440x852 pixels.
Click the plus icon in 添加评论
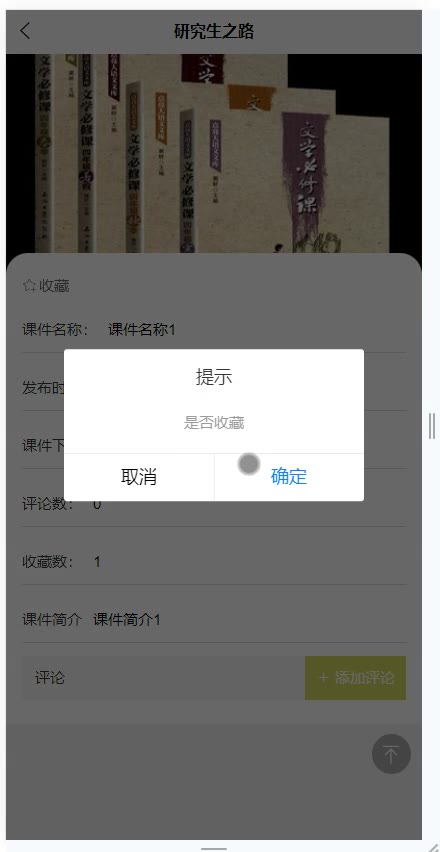pos(324,678)
